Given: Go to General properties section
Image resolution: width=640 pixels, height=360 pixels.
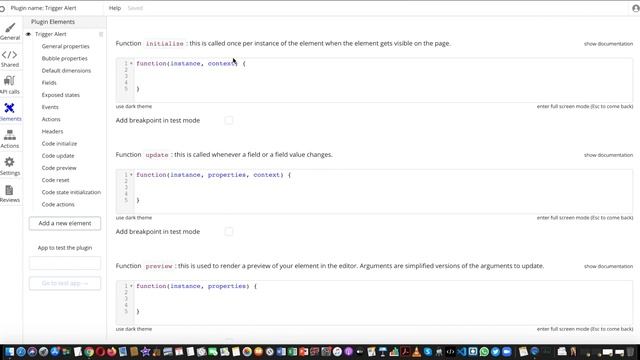Looking at the screenshot, I should (65, 47).
